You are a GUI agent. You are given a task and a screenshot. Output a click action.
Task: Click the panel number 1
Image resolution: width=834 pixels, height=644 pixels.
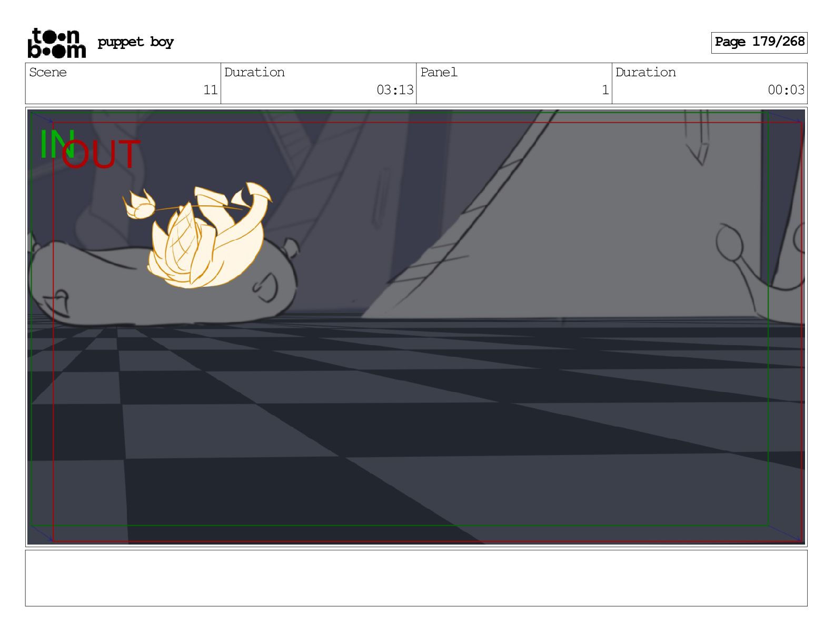[605, 90]
